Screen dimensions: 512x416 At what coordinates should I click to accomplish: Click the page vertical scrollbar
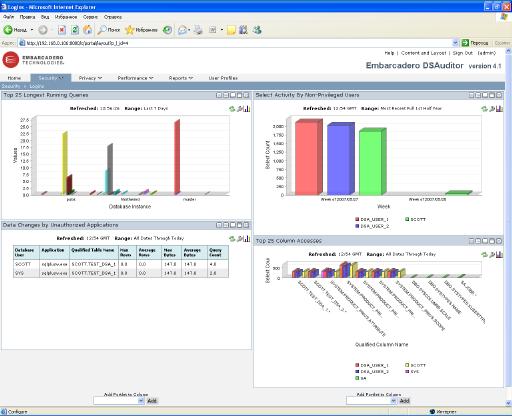[509, 227]
